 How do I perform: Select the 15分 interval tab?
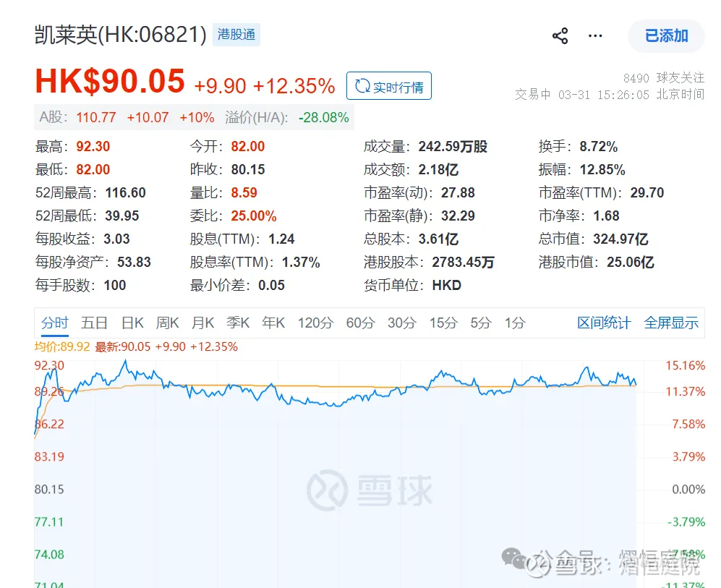[443, 323]
